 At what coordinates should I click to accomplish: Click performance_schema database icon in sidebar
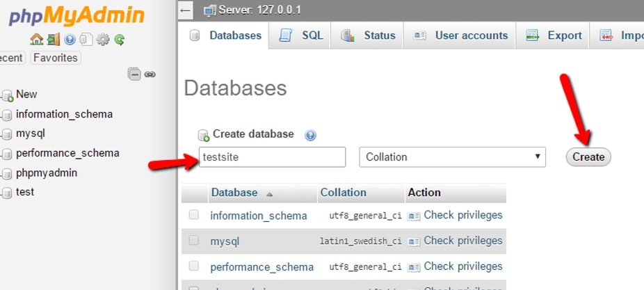pos(6,154)
